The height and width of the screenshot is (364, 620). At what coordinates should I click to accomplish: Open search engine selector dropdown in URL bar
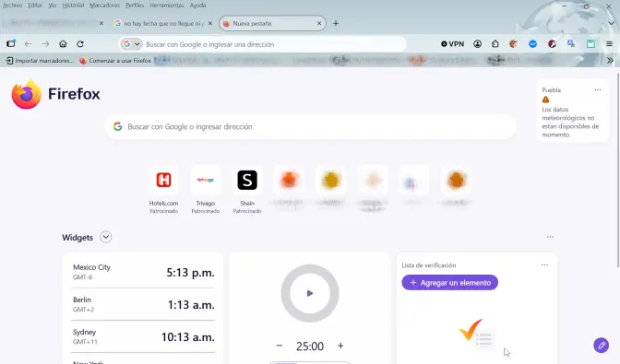click(x=131, y=44)
